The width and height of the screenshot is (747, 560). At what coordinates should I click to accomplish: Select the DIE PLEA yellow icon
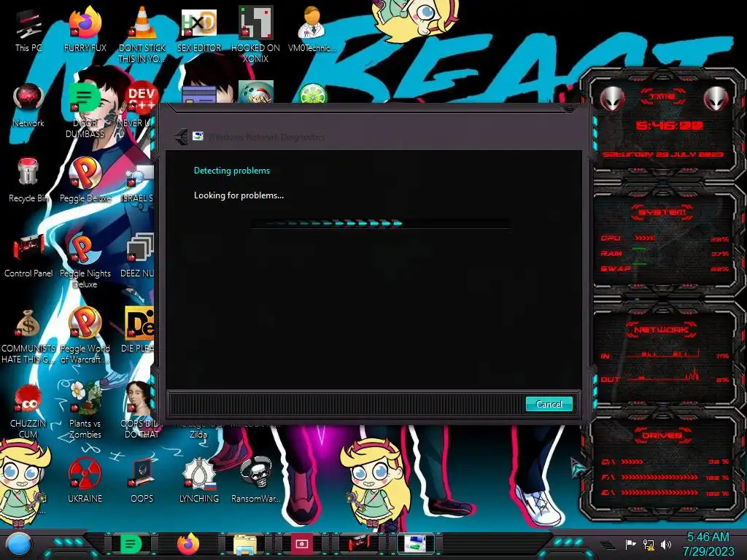coord(139,330)
